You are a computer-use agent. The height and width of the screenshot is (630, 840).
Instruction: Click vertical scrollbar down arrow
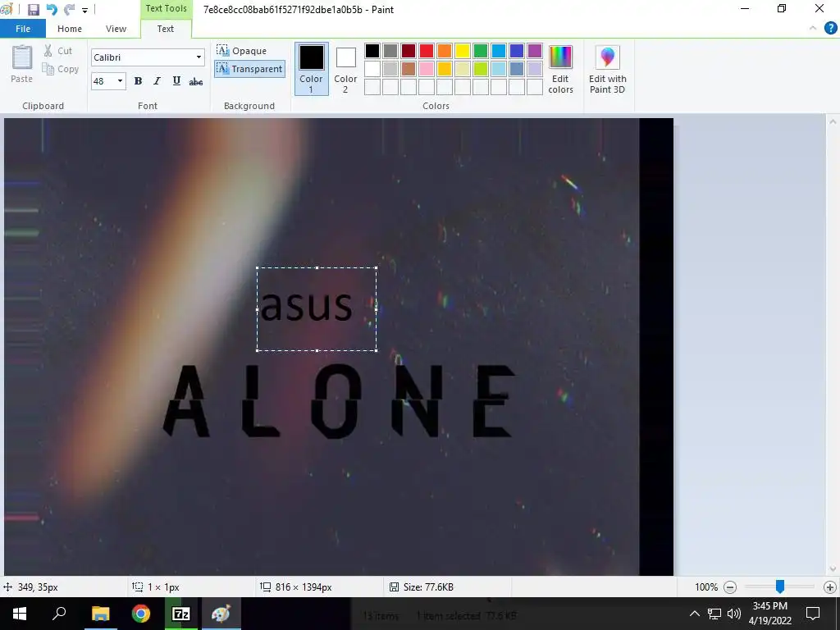point(833,569)
